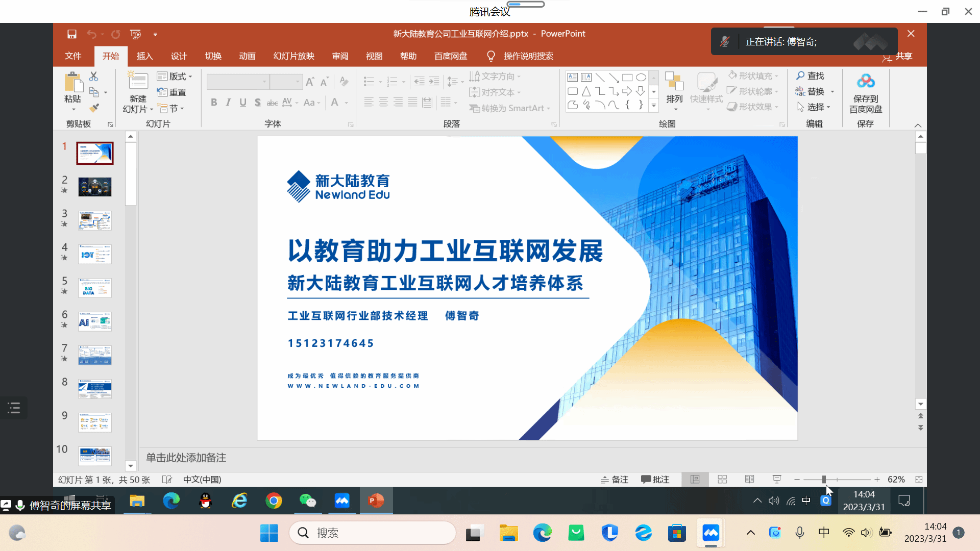This screenshot has width=980, height=551.
Task: Switch to Slide Sorter view icon
Action: pos(722,480)
